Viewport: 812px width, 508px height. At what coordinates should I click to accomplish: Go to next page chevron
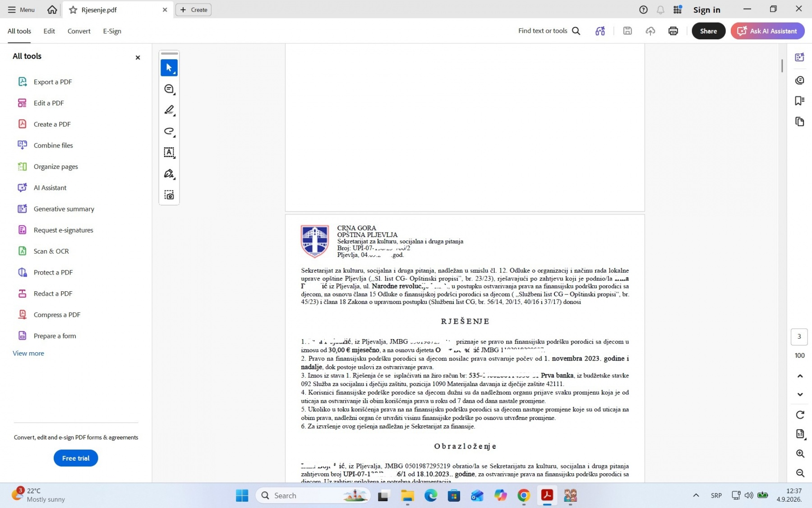[800, 394]
